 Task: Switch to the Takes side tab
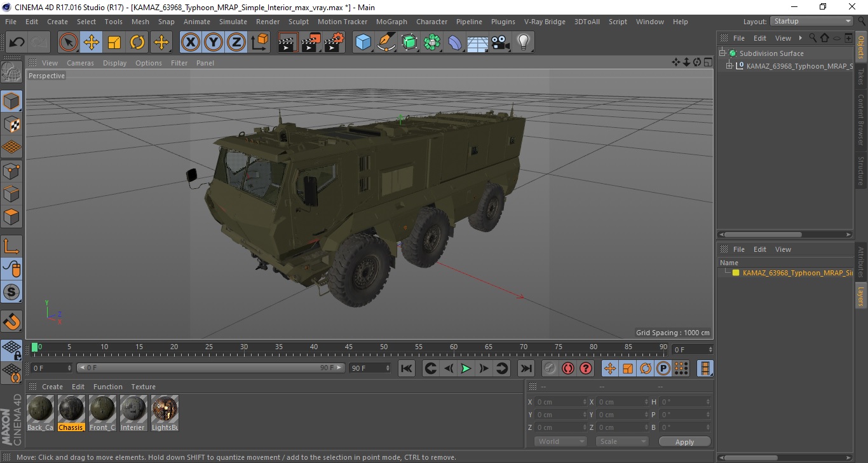point(861,76)
